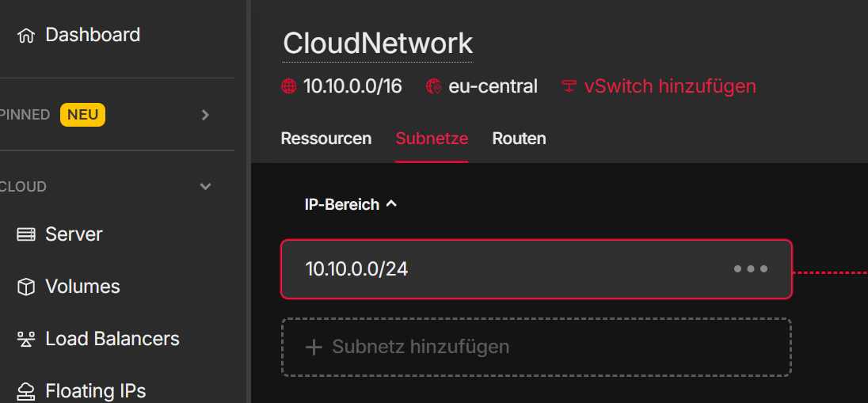Sort by IP-Bereich column header
The height and width of the screenshot is (403, 868).
tap(351, 204)
